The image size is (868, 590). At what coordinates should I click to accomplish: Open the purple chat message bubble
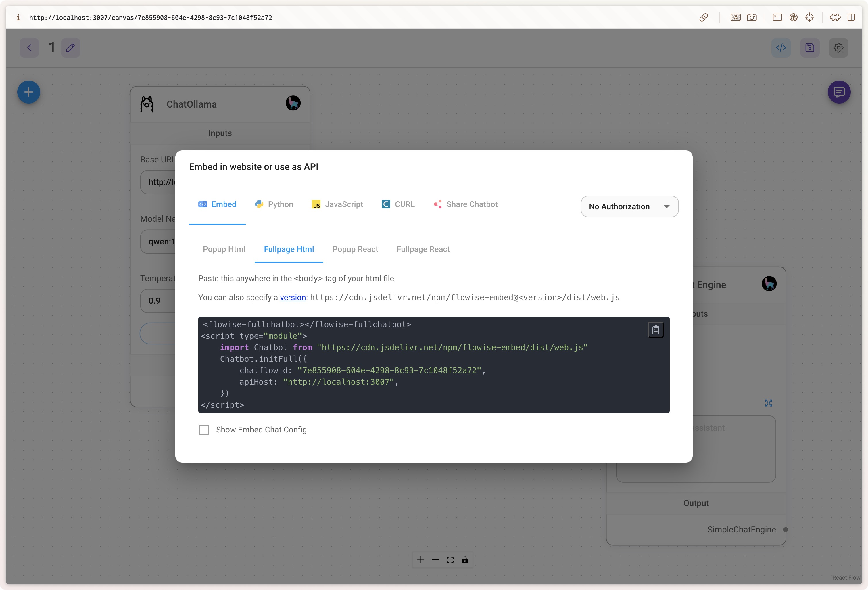click(839, 92)
